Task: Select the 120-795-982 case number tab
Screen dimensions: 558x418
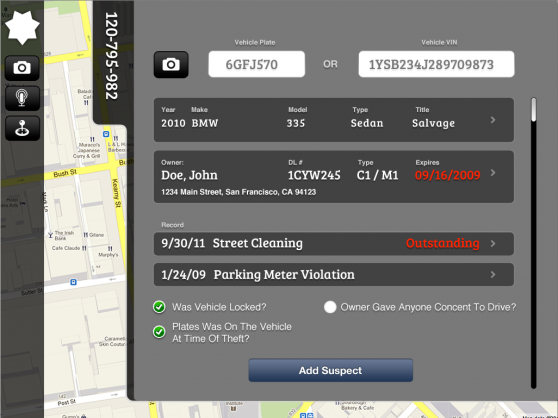Action: [111, 57]
